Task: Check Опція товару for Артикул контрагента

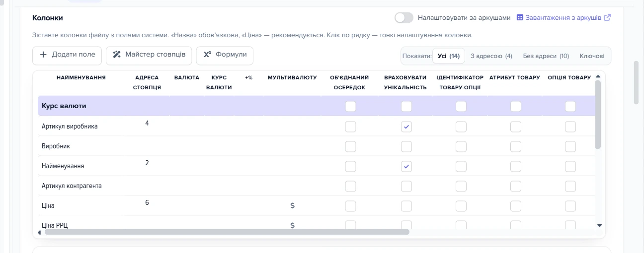Action: coord(570,186)
